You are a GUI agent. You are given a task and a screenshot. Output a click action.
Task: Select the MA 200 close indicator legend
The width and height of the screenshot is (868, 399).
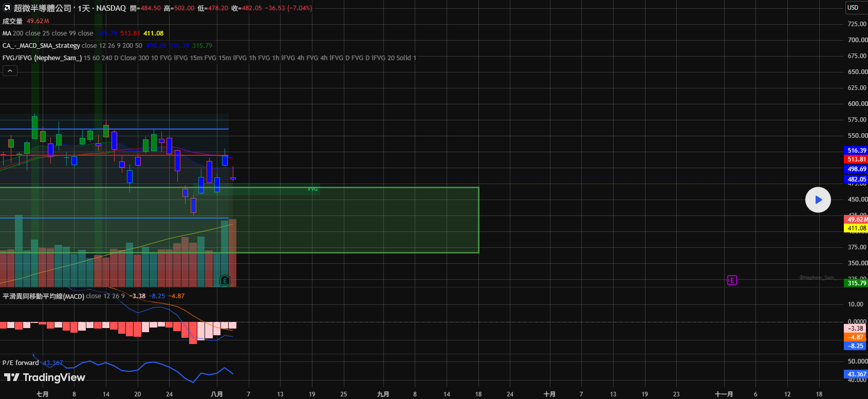coord(48,33)
